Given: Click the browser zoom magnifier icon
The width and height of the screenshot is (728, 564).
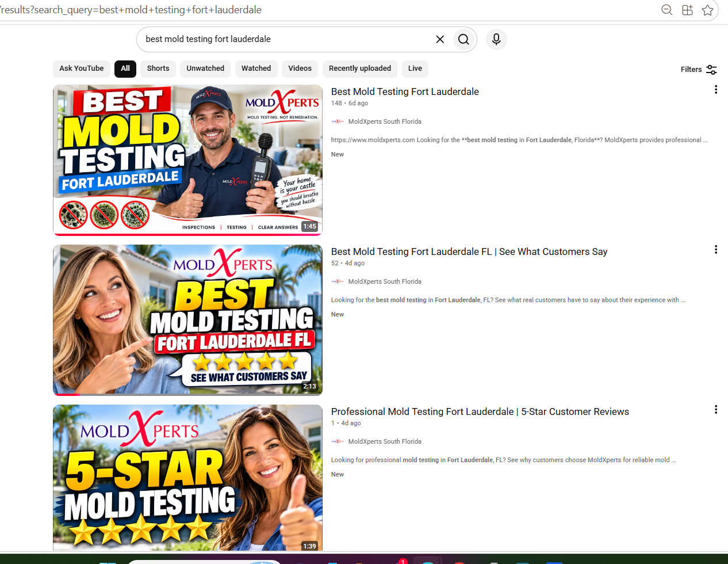Looking at the screenshot, I should [667, 10].
